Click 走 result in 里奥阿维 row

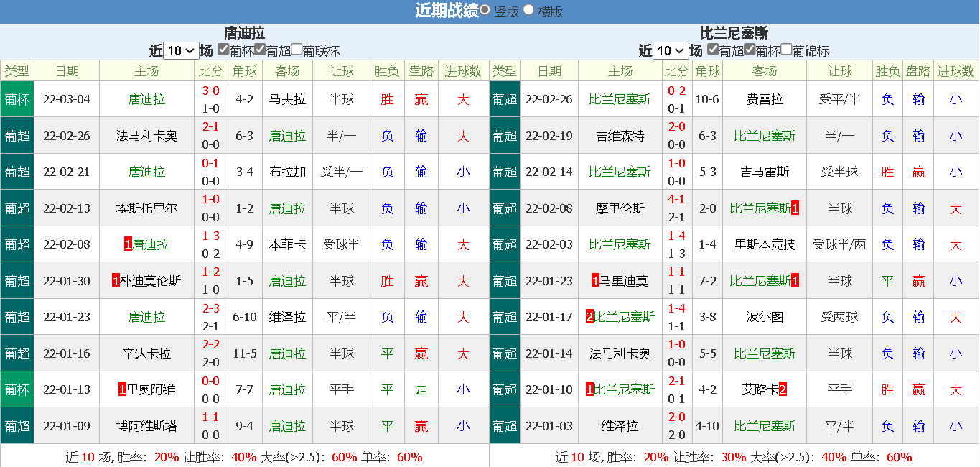[x=421, y=389]
